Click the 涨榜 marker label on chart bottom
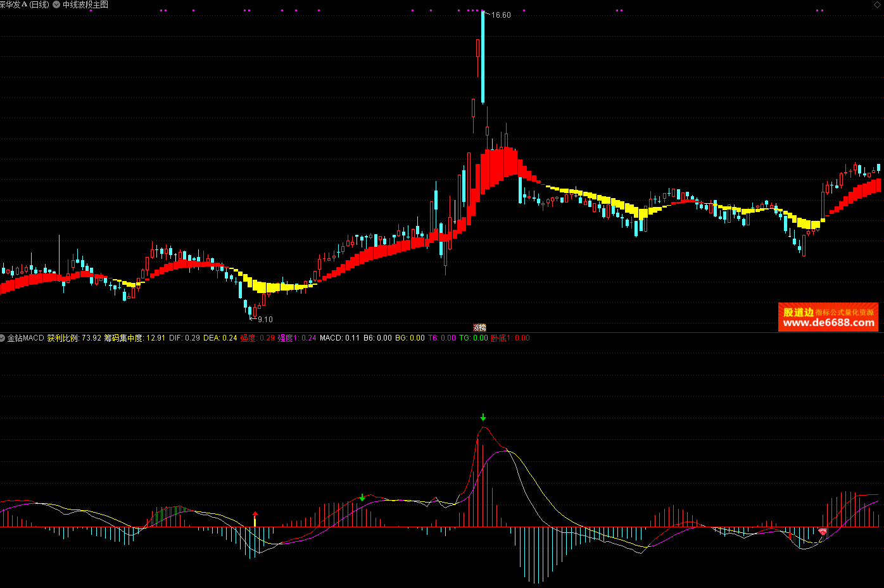This screenshot has height=588, width=884. click(x=480, y=327)
